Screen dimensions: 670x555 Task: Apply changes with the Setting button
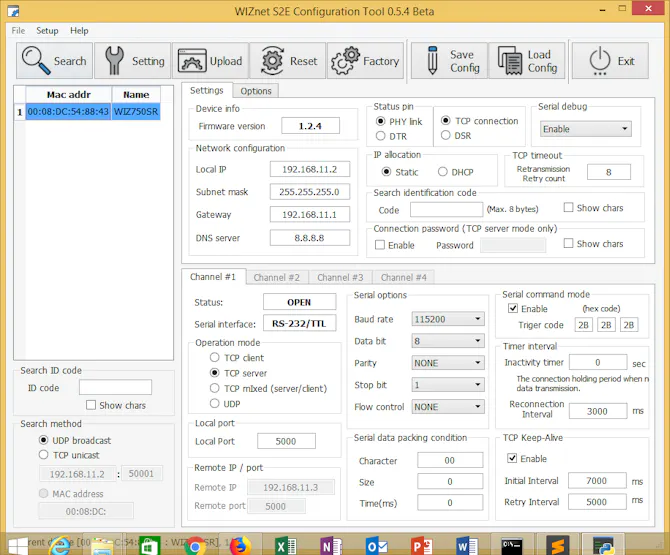(132, 61)
